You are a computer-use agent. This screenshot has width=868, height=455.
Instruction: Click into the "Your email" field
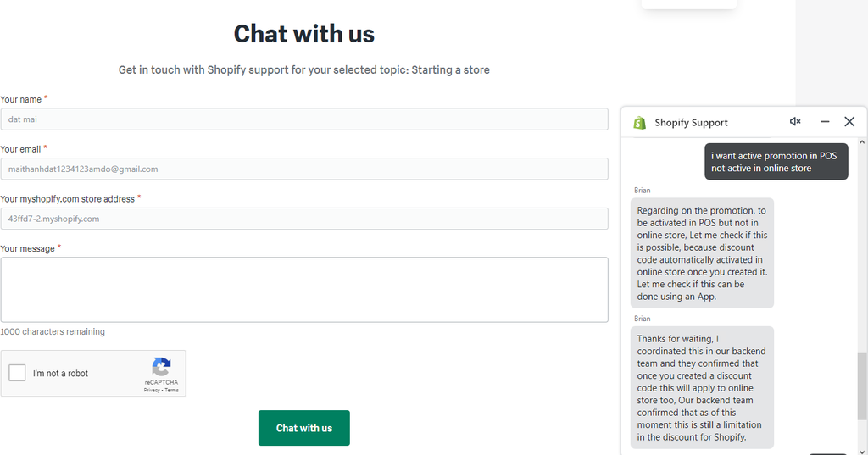[x=304, y=169]
